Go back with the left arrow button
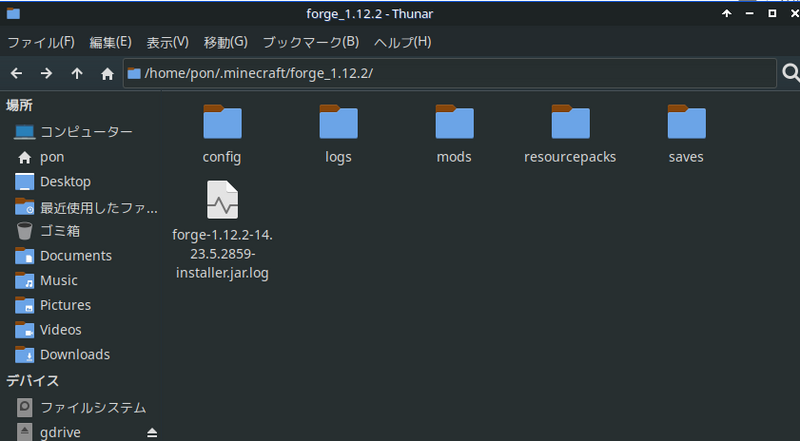This screenshot has width=800, height=441. tap(16, 74)
